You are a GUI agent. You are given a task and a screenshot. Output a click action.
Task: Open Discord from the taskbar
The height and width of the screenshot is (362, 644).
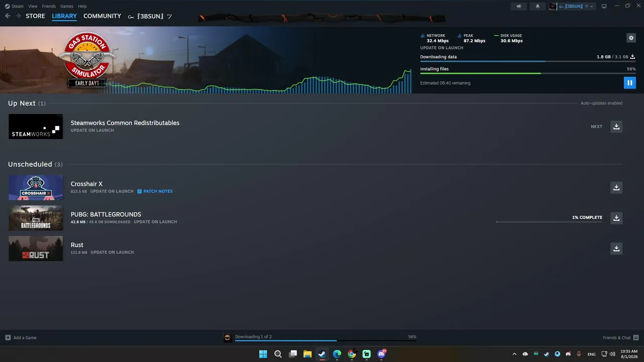(381, 354)
